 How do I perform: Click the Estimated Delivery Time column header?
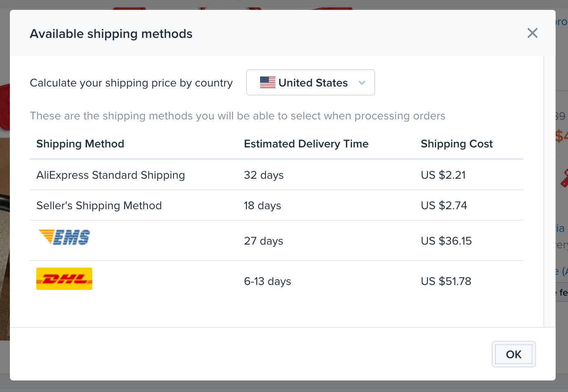[306, 144]
